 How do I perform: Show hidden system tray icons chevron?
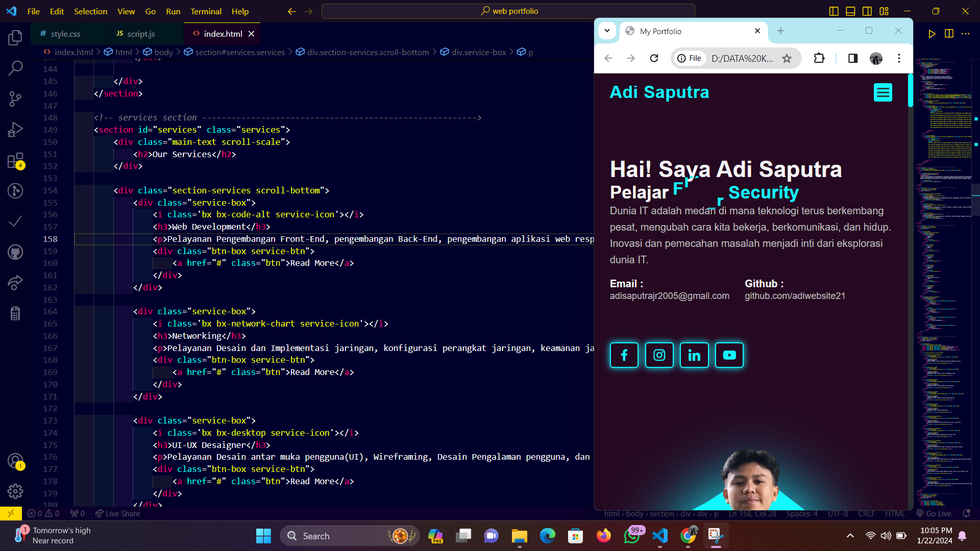tap(850, 536)
